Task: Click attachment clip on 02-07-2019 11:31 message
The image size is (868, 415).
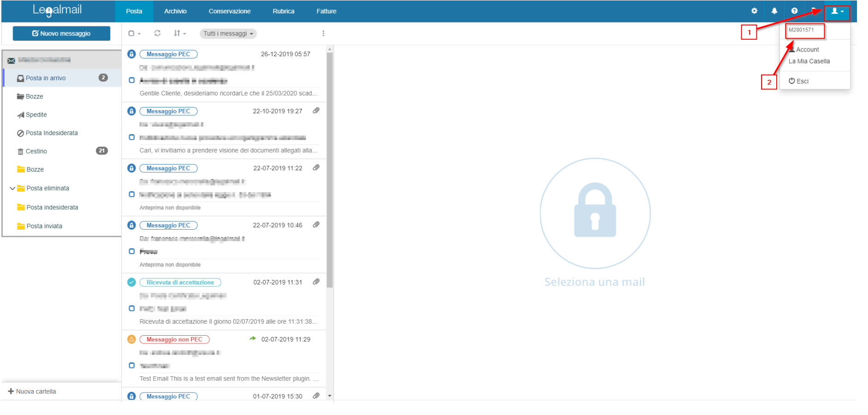Action: pyautogui.click(x=316, y=282)
